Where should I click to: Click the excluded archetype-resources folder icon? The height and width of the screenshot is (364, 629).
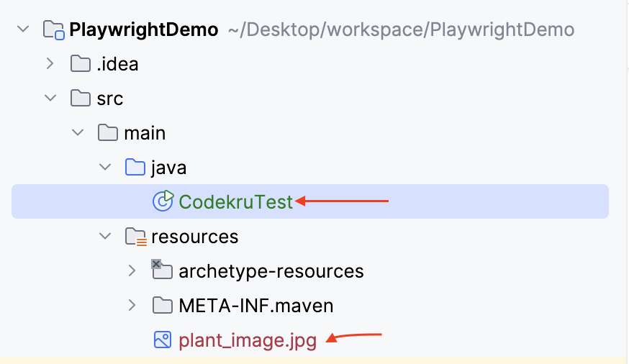click(x=162, y=269)
